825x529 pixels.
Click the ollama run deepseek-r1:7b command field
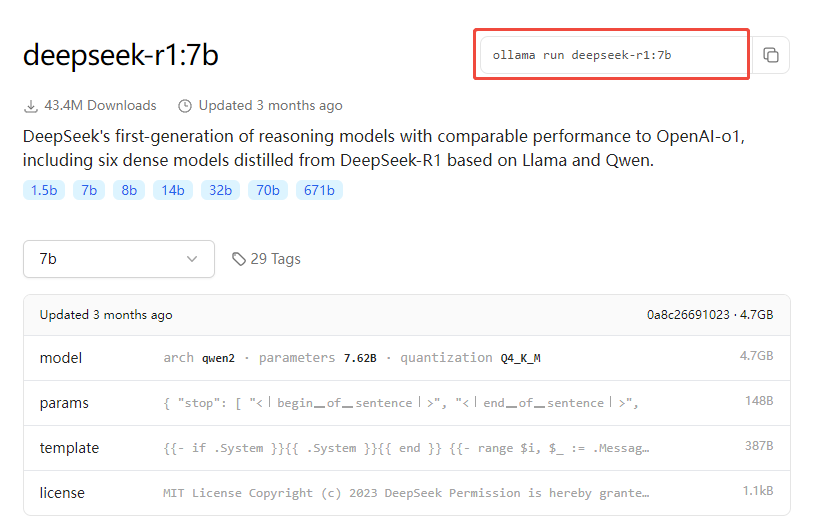pyautogui.click(x=616, y=55)
